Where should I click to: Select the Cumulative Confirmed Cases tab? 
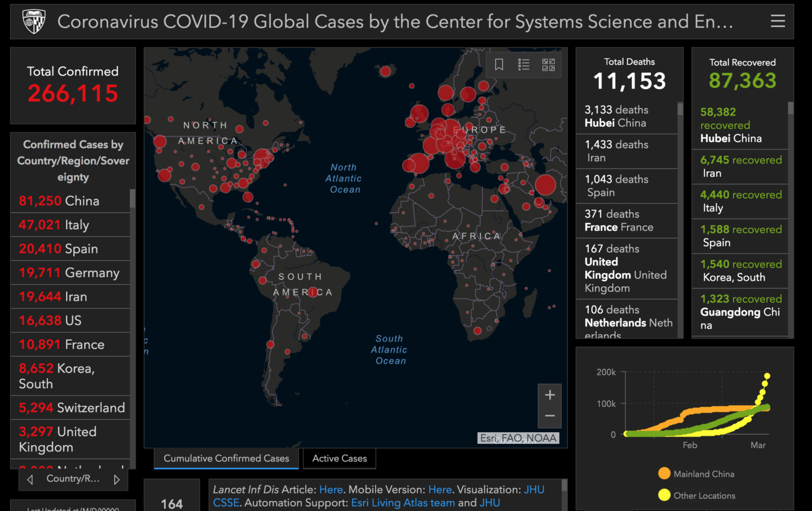pyautogui.click(x=226, y=458)
